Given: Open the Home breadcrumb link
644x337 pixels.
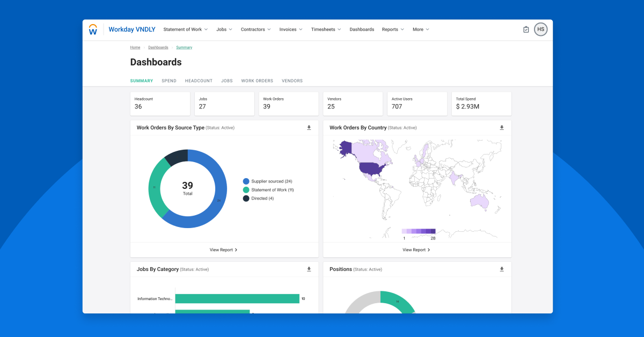Looking at the screenshot, I should (135, 47).
